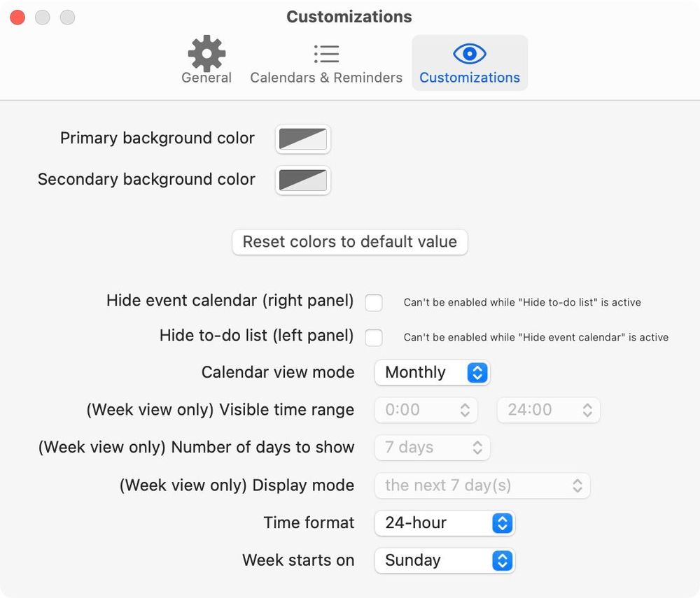Image resolution: width=700 pixels, height=598 pixels.
Task: Click the eye icon above Customizations
Action: pyautogui.click(x=469, y=52)
